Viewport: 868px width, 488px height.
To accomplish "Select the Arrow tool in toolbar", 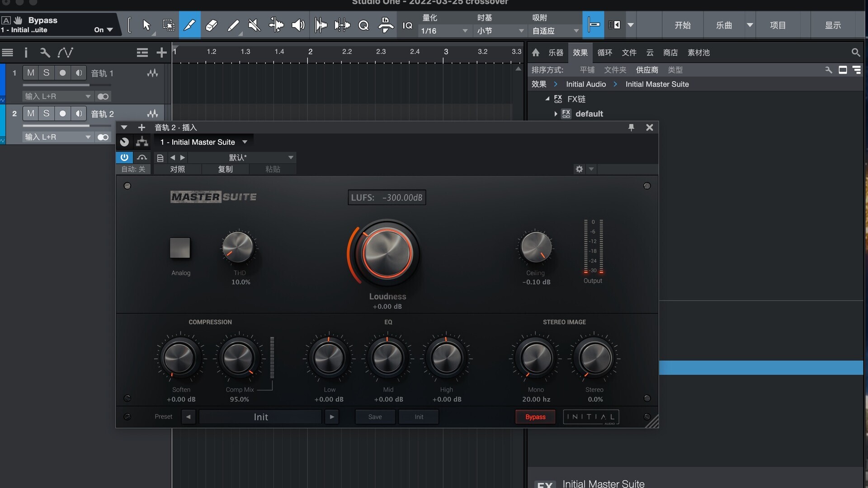I will [146, 25].
